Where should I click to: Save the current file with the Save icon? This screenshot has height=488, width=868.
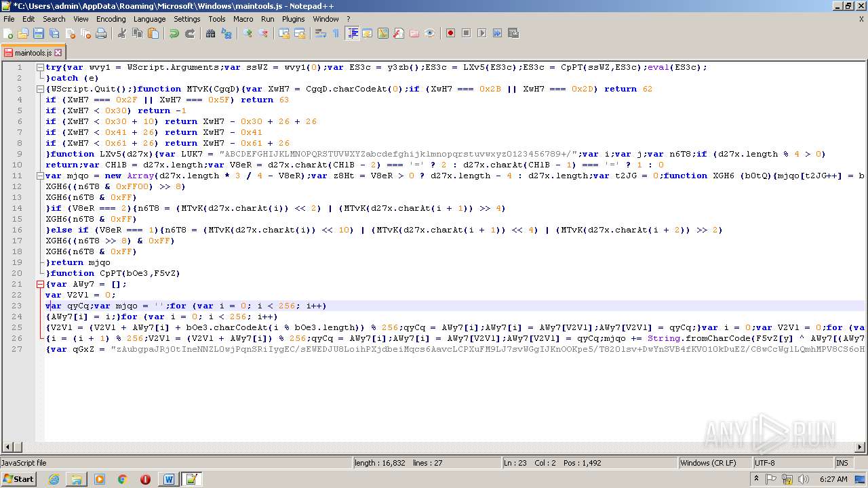[x=39, y=33]
